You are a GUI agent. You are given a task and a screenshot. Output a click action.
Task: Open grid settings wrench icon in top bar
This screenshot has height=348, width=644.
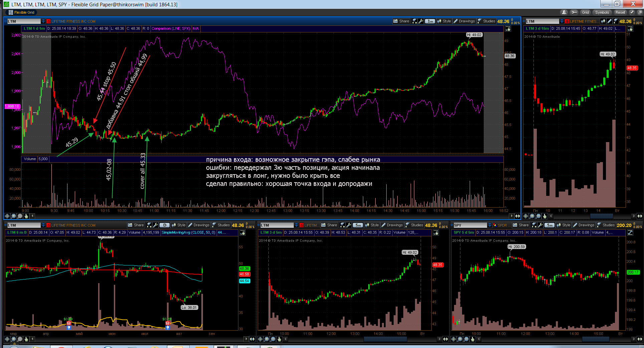(574, 12)
